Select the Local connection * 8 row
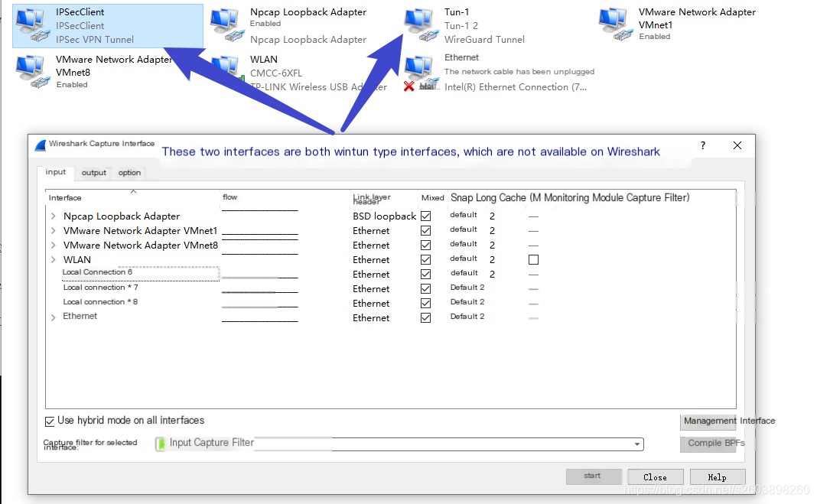 [391, 304]
